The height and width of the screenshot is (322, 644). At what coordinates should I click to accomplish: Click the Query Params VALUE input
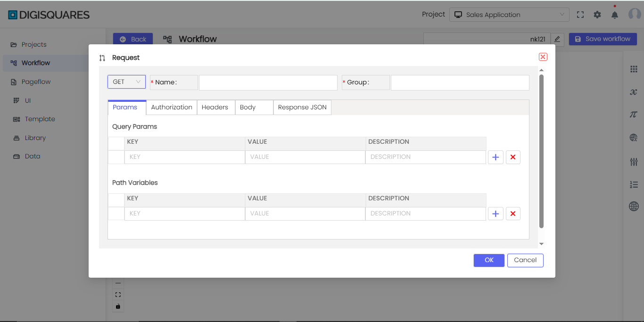pyautogui.click(x=305, y=157)
